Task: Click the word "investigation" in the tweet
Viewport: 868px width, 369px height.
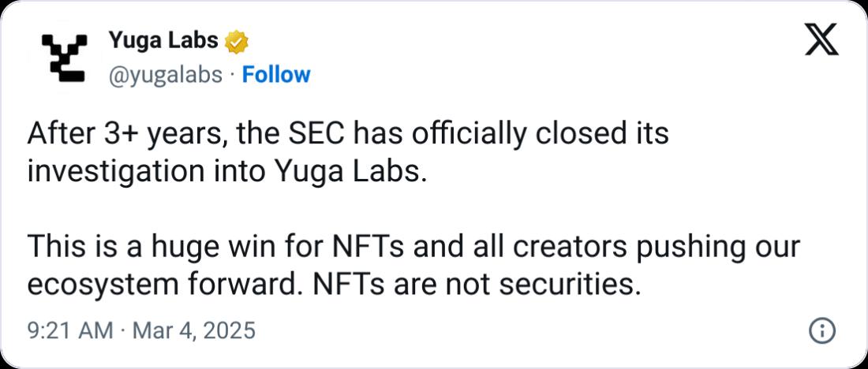Action: pos(107,171)
